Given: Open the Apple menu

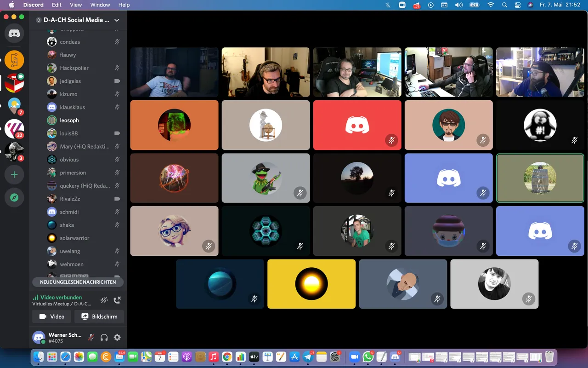Looking at the screenshot, I should point(11,5).
